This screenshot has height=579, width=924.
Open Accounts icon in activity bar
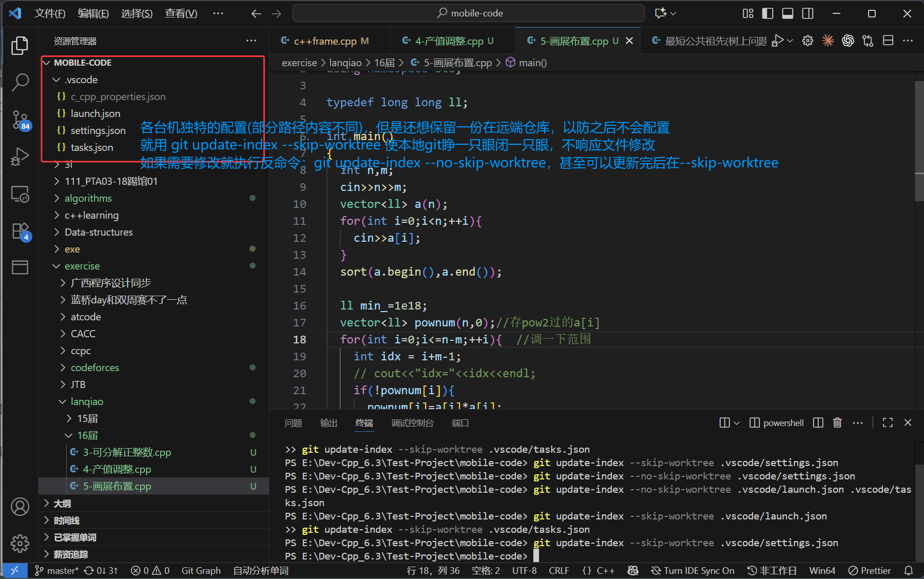coord(20,507)
